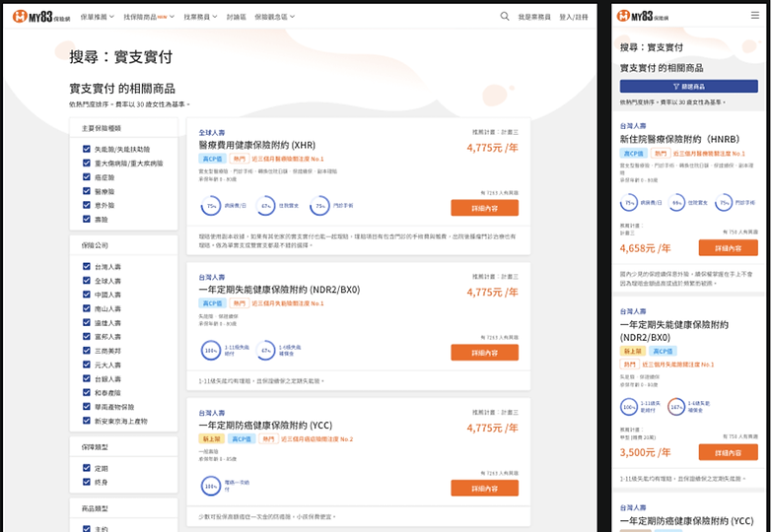Open 新住院醫療保險附約 (HNRB) title in mobile view
Screen dimensions: 771x532
tap(679, 139)
